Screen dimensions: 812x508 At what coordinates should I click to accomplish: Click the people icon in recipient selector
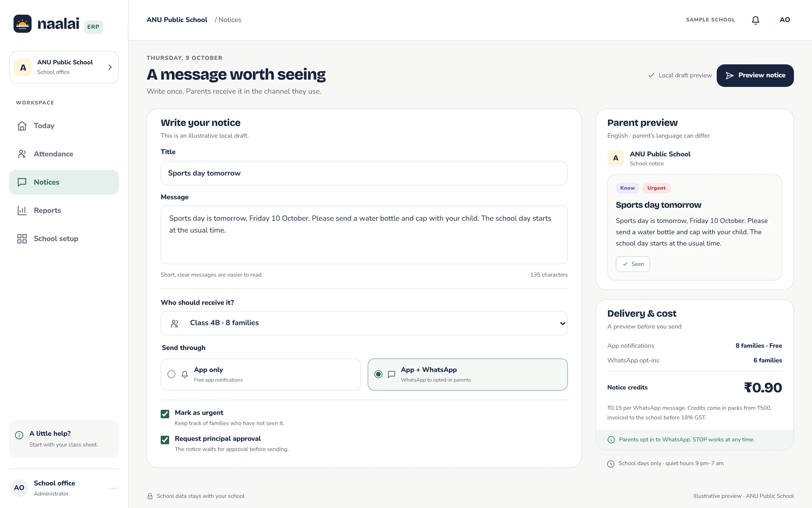pos(175,323)
